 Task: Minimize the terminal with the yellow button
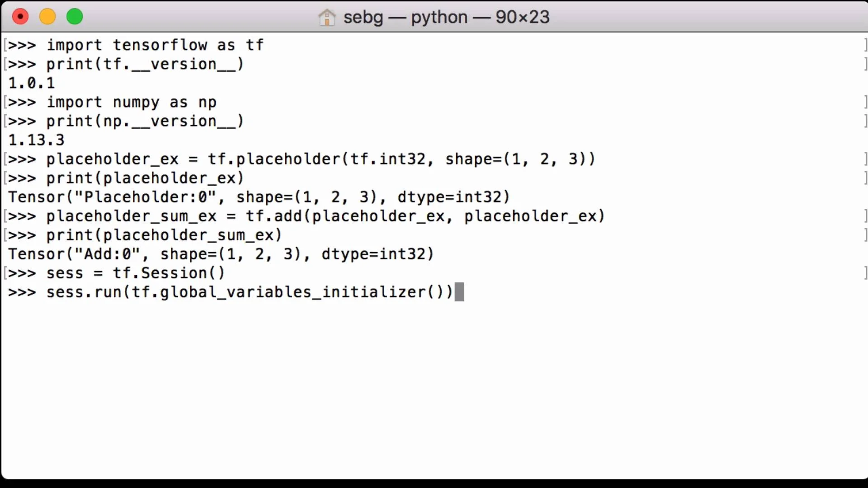(47, 17)
